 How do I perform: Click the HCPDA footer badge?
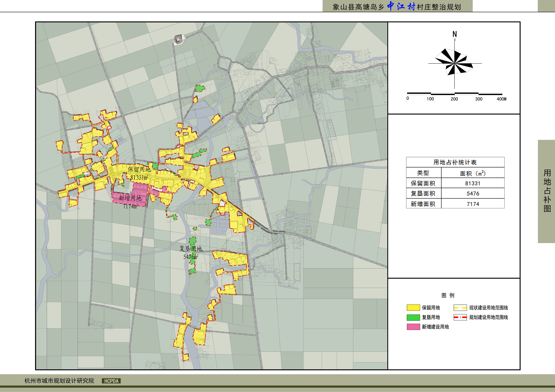111,381
